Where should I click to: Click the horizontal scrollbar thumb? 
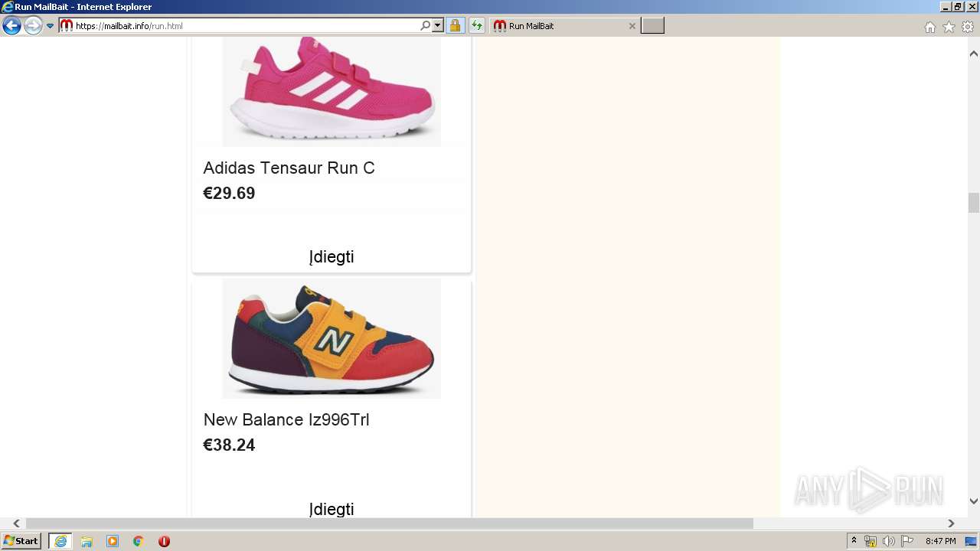pyautogui.click(x=390, y=523)
